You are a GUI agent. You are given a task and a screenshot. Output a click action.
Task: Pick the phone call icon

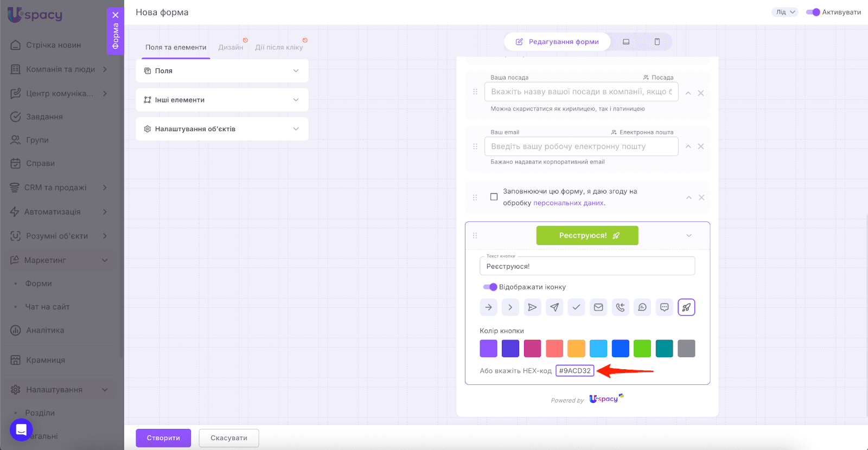[620, 307]
